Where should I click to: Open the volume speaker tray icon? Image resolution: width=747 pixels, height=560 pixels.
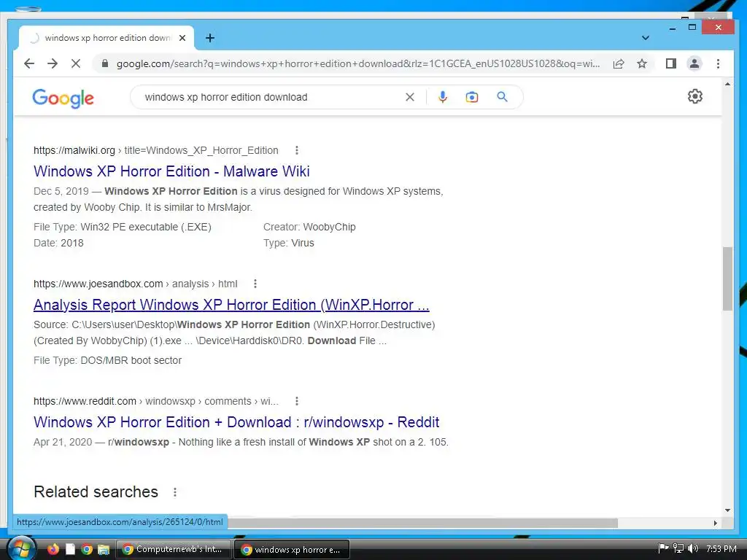point(693,548)
